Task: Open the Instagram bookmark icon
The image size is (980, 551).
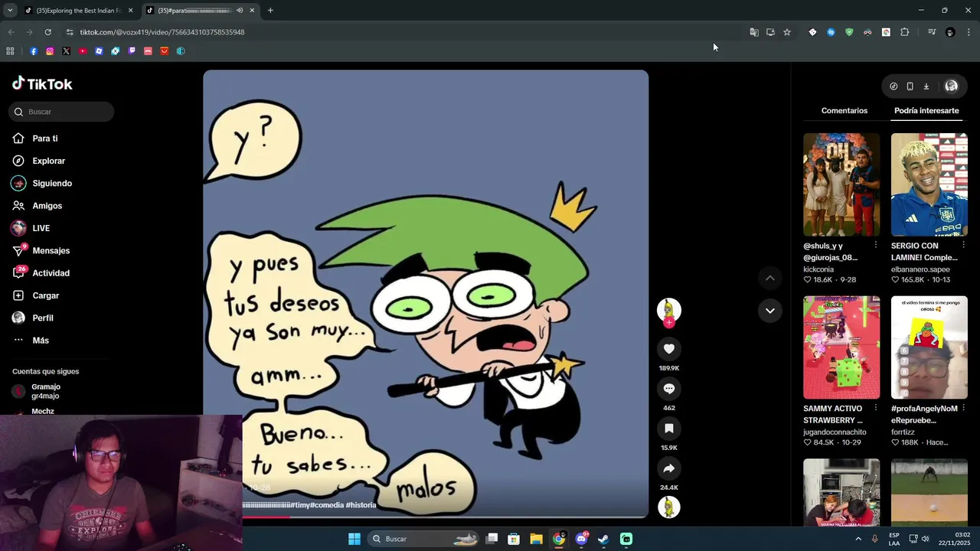Action: pyautogui.click(x=50, y=51)
